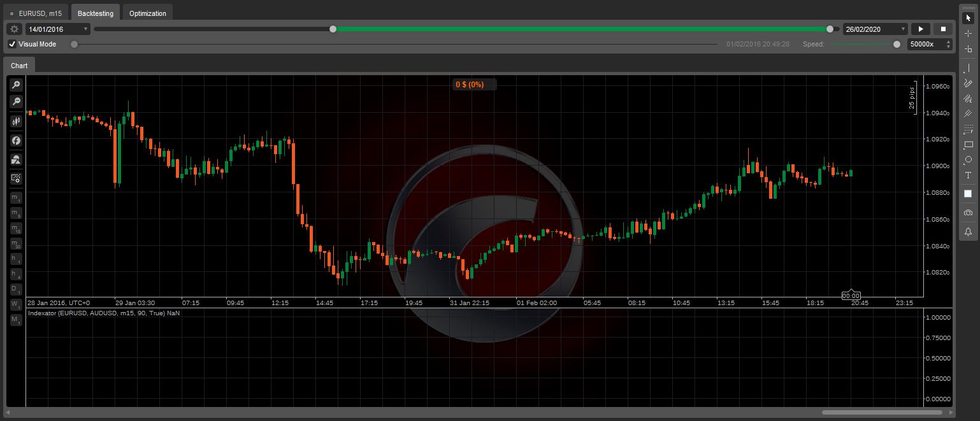Select the crosshair tool
The width and height of the screenshot is (980, 421).
click(x=968, y=33)
